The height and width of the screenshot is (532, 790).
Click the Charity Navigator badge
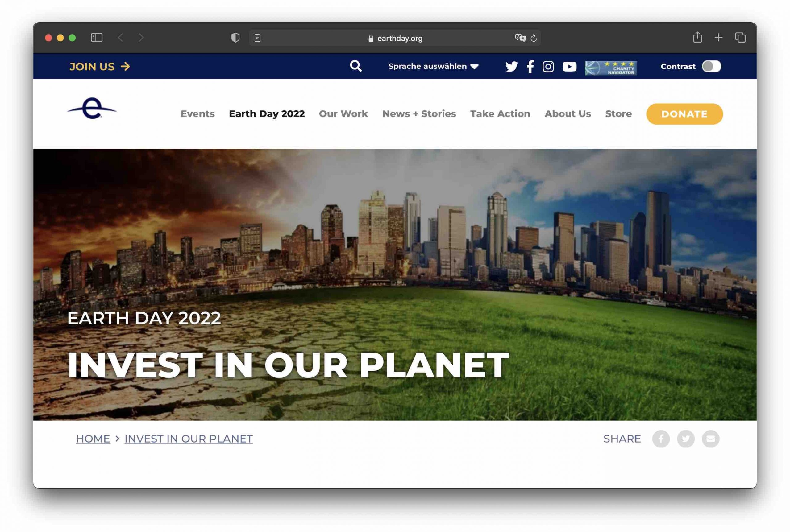click(x=610, y=68)
